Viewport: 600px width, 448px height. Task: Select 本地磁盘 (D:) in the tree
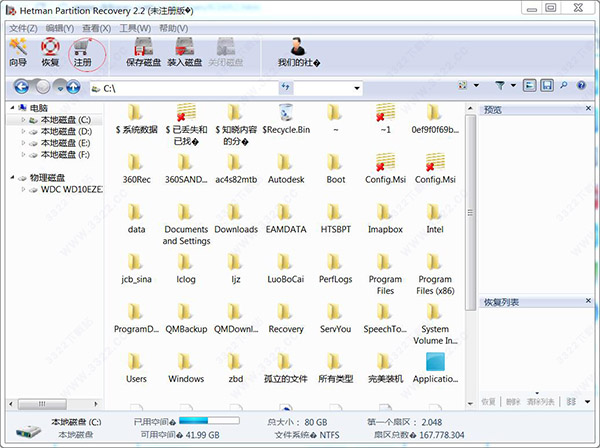point(66,131)
